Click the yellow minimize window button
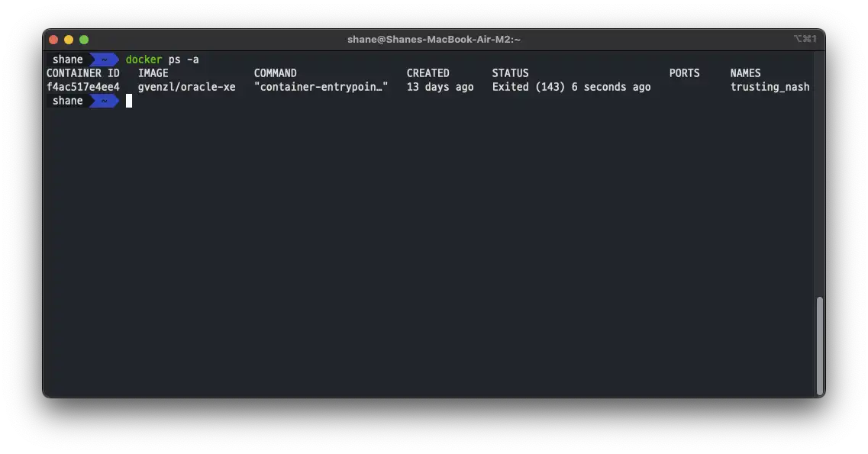 tap(69, 40)
